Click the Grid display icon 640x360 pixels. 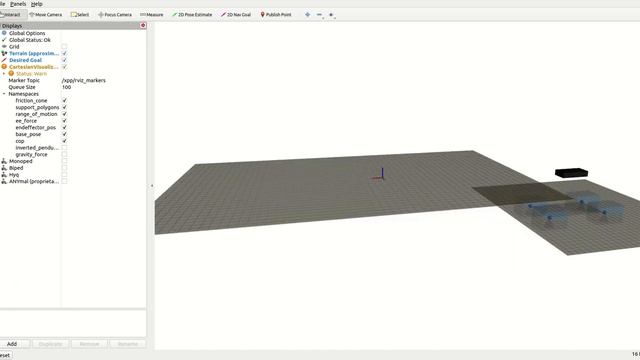click(4, 47)
